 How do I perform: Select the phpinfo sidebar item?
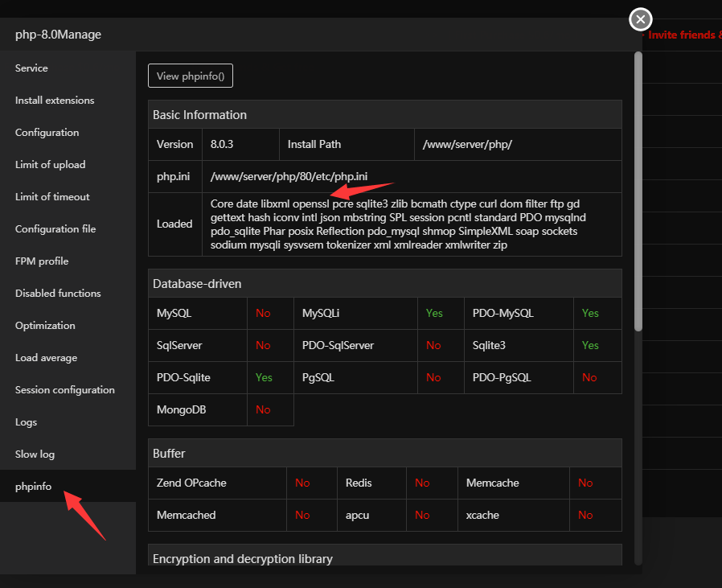click(34, 487)
